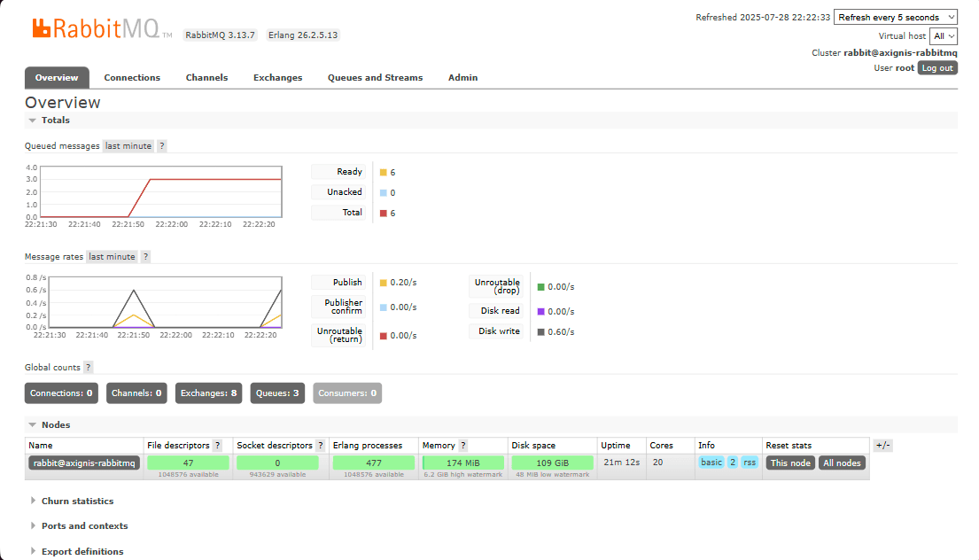Open help for Message rates

click(x=145, y=257)
